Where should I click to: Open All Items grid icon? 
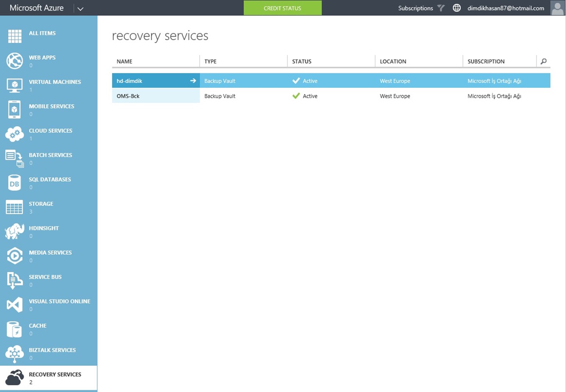pyautogui.click(x=15, y=36)
